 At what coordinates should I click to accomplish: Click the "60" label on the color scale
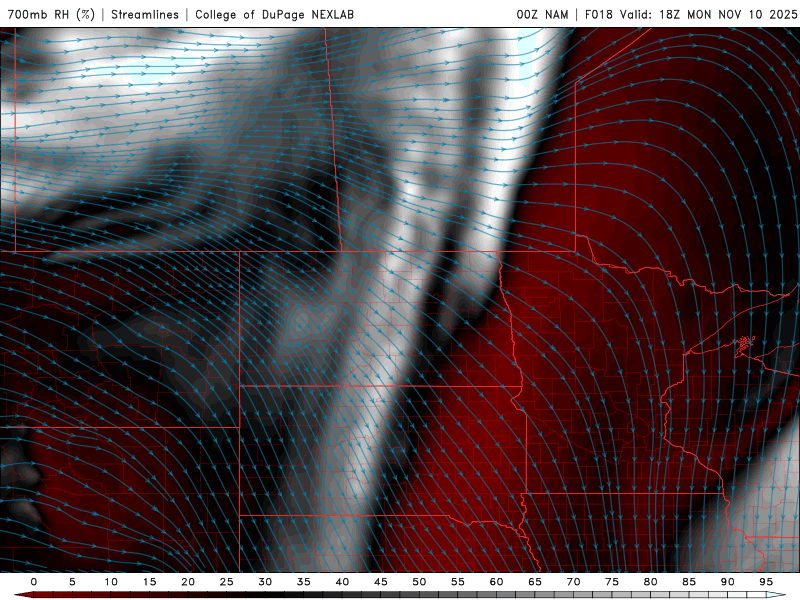(496, 582)
